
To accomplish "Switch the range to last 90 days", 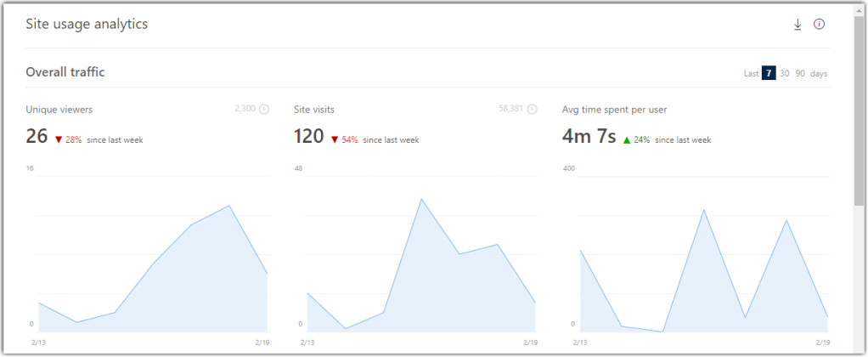I will pos(800,73).
